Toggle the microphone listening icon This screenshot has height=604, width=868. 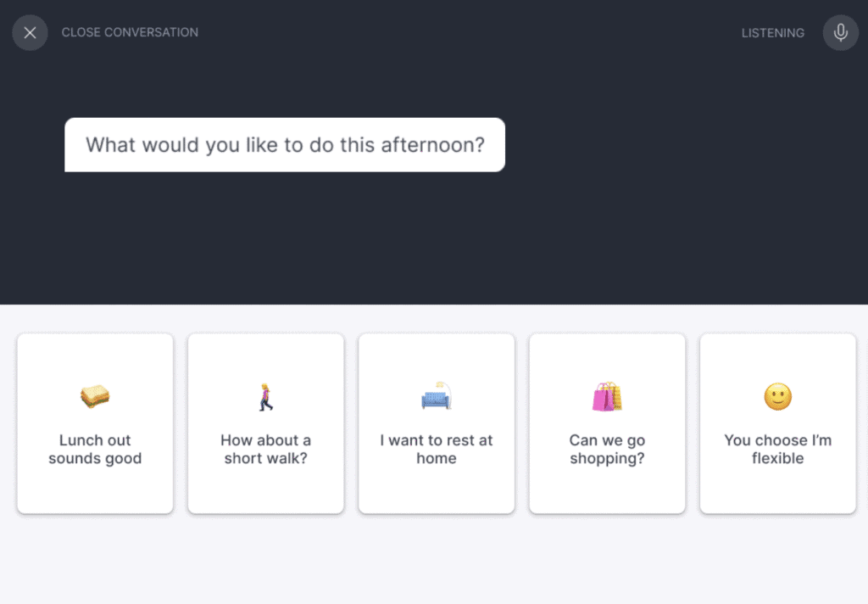(x=840, y=33)
